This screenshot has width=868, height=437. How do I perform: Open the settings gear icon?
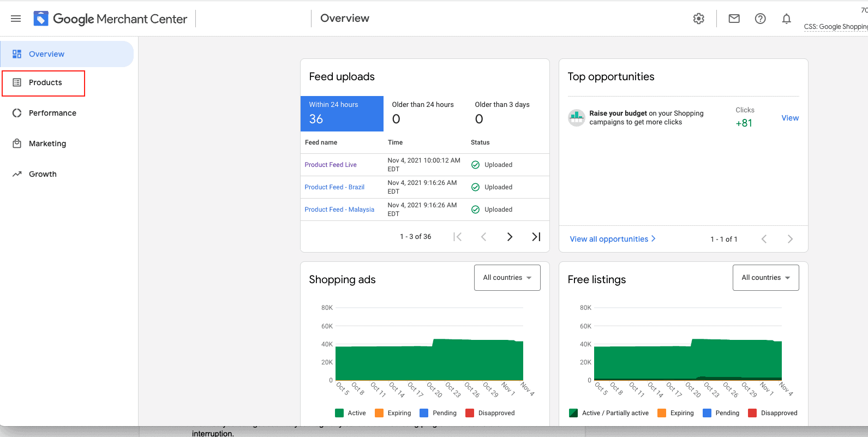[x=699, y=19]
